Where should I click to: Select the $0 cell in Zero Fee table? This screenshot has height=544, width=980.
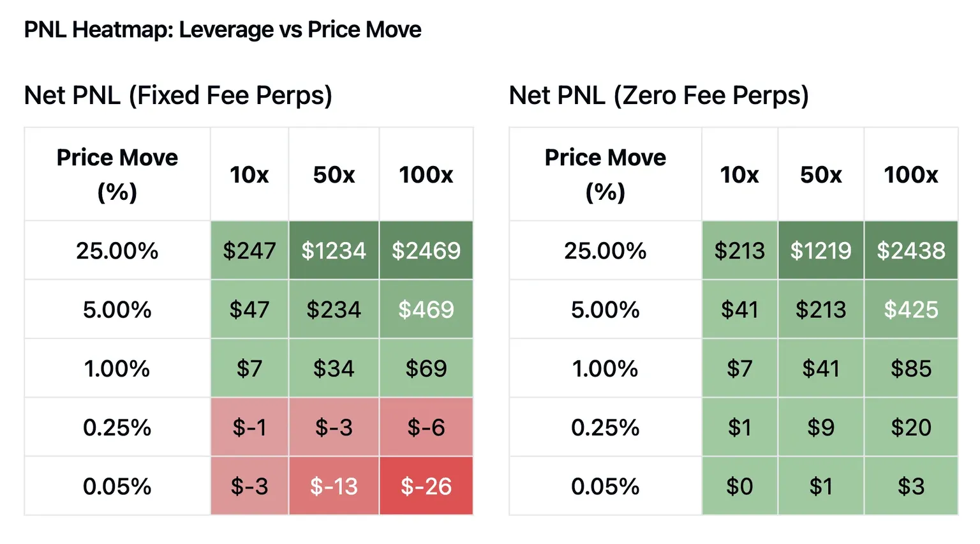(x=739, y=486)
